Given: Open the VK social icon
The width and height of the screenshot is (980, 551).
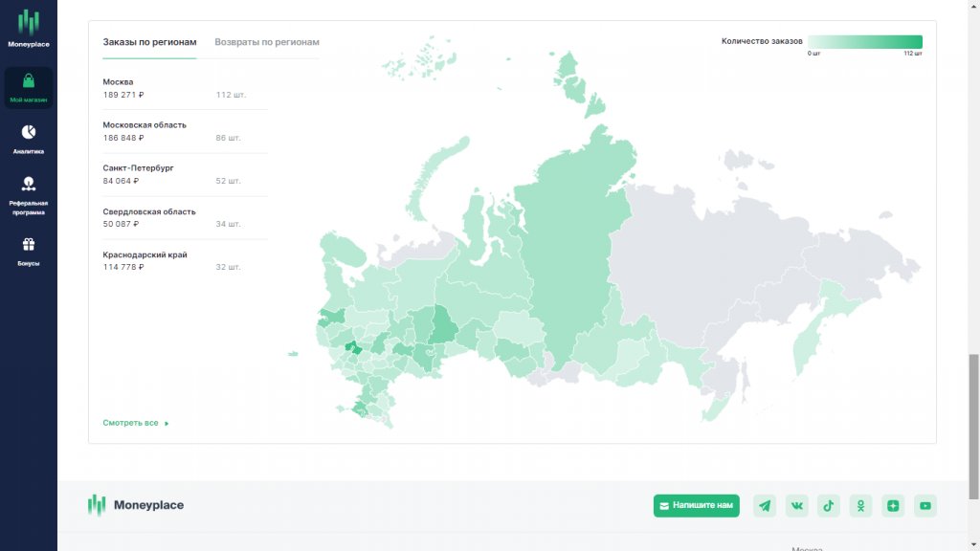Looking at the screenshot, I should click(796, 505).
